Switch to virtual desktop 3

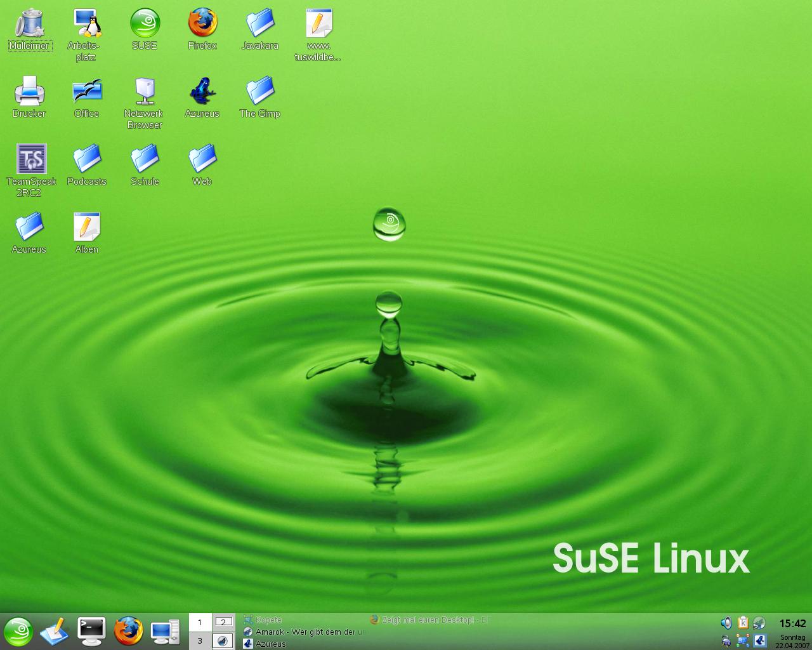200,640
